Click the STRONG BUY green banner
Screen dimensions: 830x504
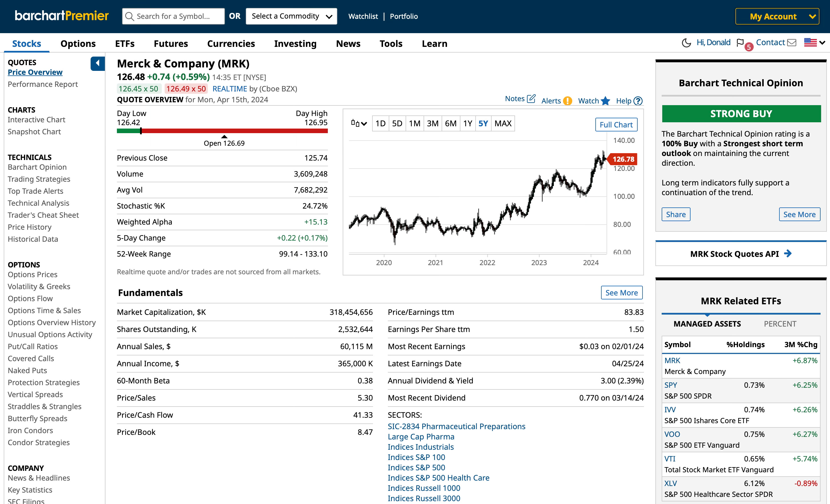741,113
